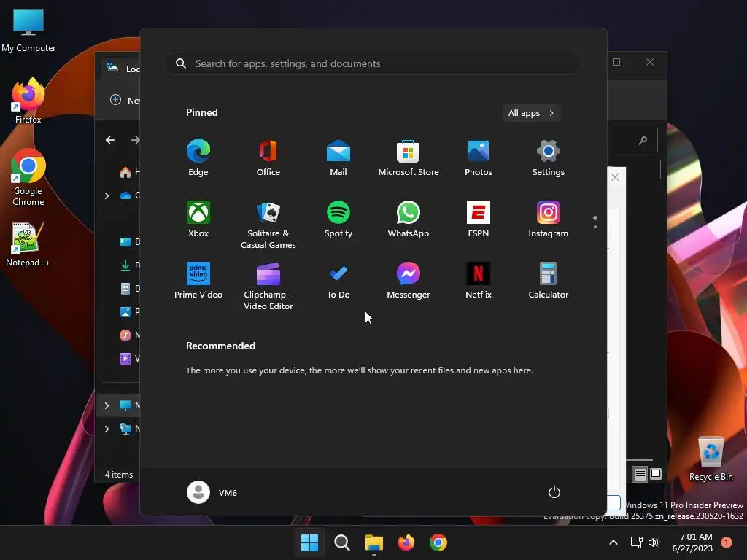Select My Computer desktop icon
This screenshot has height=560, width=747.
28,31
